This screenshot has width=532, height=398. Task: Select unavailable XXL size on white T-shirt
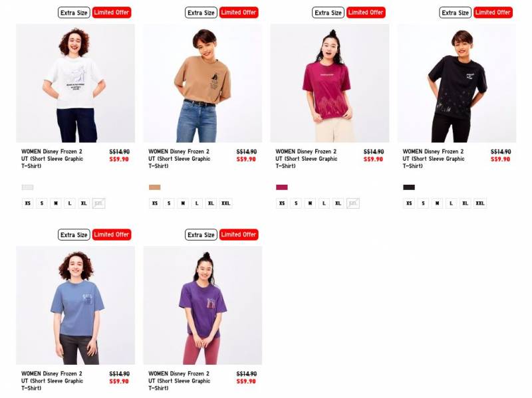[x=98, y=203]
